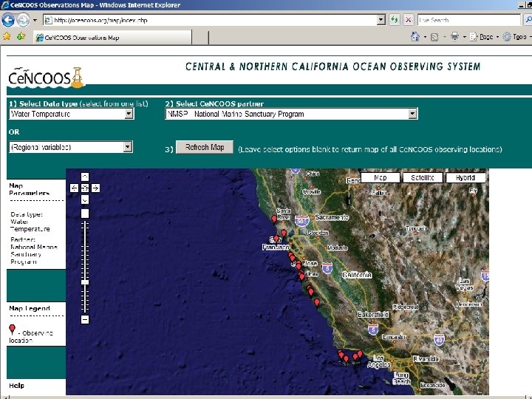Pan the map down with the arrow
The height and width of the screenshot is (399, 532).
click(x=85, y=199)
